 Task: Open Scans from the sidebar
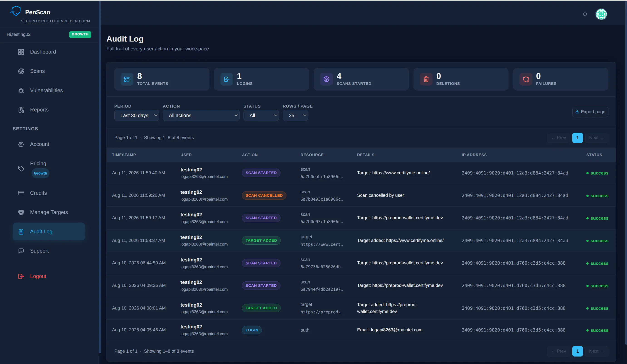tap(49, 71)
